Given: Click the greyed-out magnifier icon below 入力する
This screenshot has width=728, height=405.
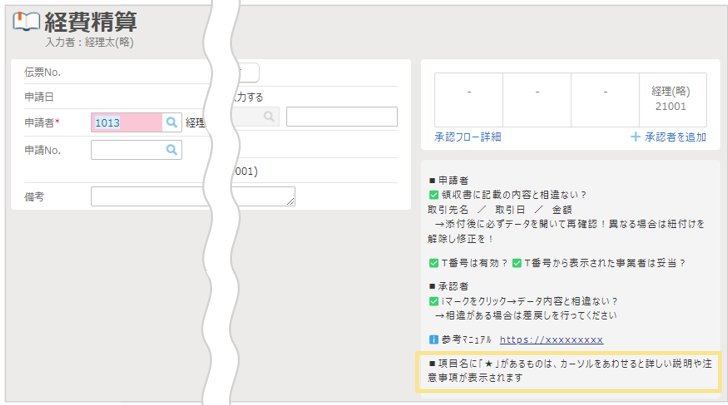Looking at the screenshot, I should pyautogui.click(x=268, y=116).
